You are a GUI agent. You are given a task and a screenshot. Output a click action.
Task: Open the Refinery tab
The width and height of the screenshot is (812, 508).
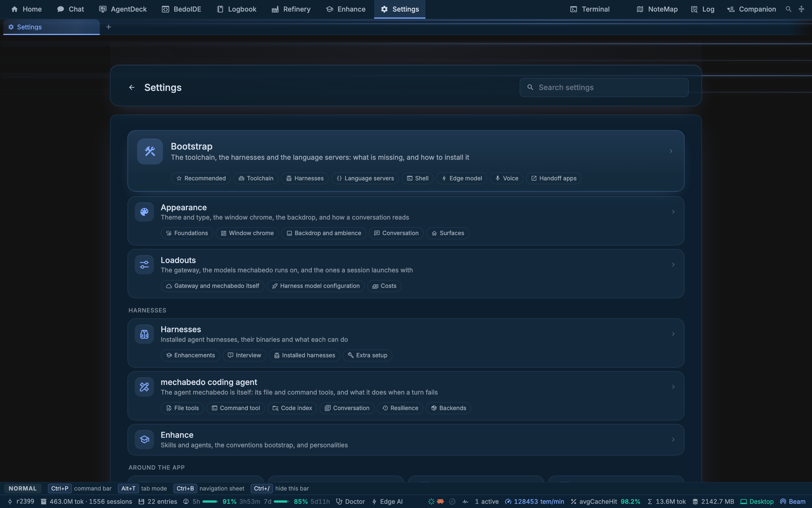[291, 9]
